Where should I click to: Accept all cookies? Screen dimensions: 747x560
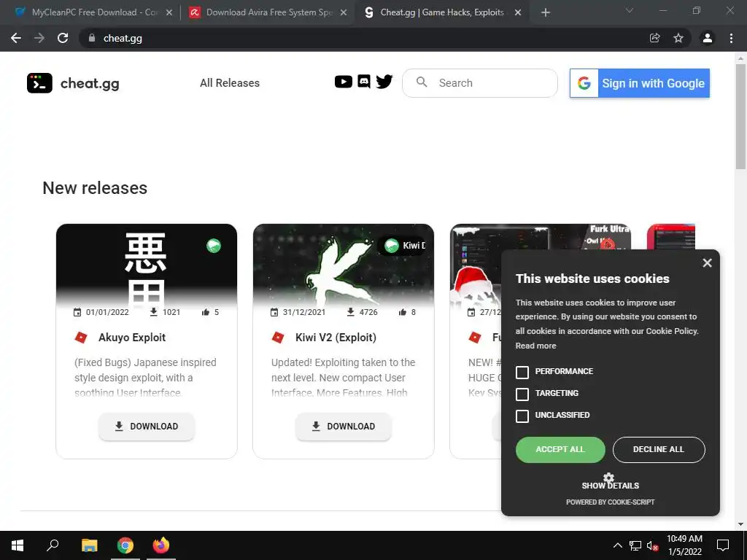[560, 449]
